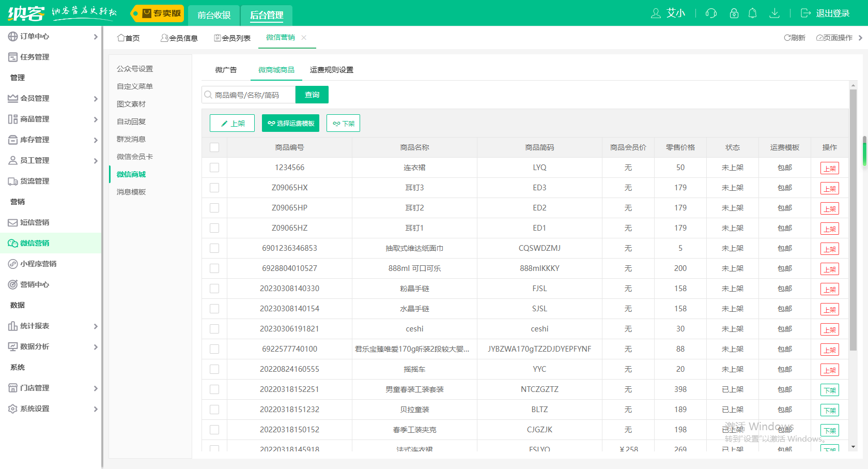Image resolution: width=868 pixels, height=469 pixels.
Task: Click the product search input field
Action: point(249,95)
